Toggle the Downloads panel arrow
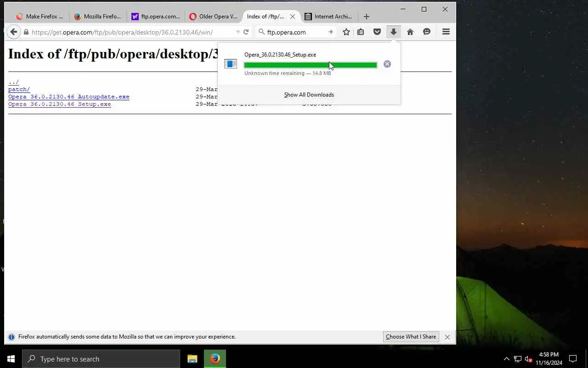Image resolution: width=588 pixels, height=368 pixels. [394, 32]
